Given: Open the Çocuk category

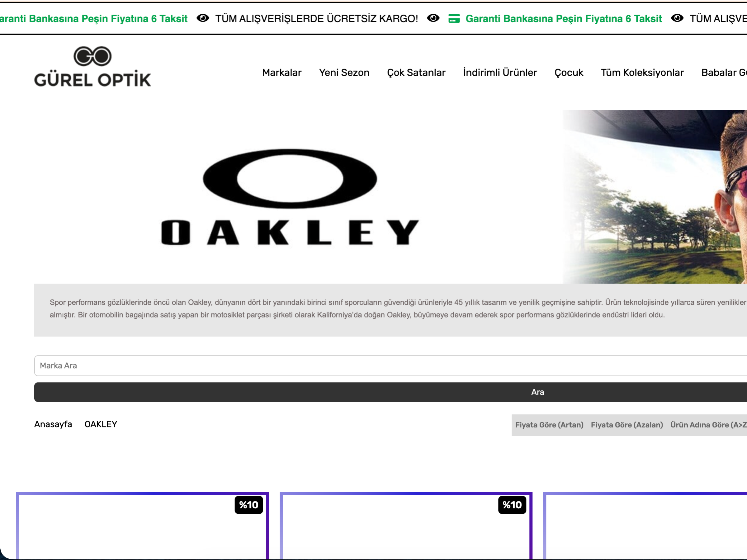Looking at the screenshot, I should point(569,73).
